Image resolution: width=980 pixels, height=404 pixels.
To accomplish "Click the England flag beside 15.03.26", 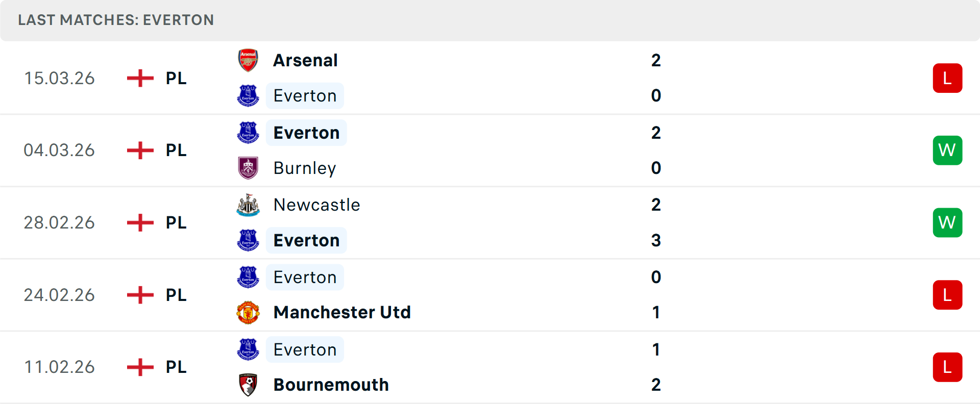I will point(139,78).
